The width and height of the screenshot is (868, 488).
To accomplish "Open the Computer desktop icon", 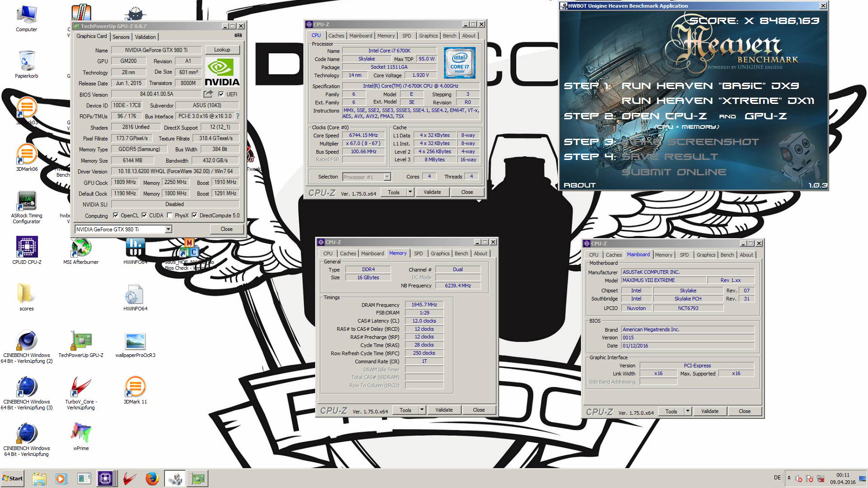I will tap(27, 18).
